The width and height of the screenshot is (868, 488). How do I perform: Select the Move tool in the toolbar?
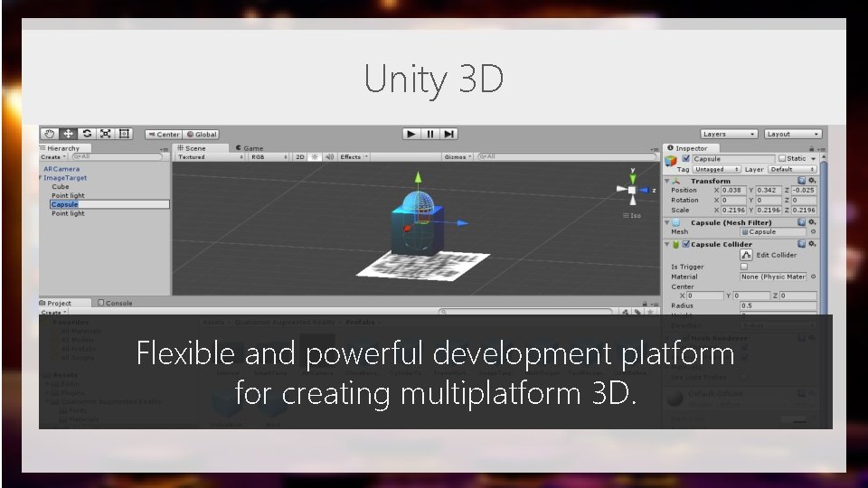[x=68, y=134]
